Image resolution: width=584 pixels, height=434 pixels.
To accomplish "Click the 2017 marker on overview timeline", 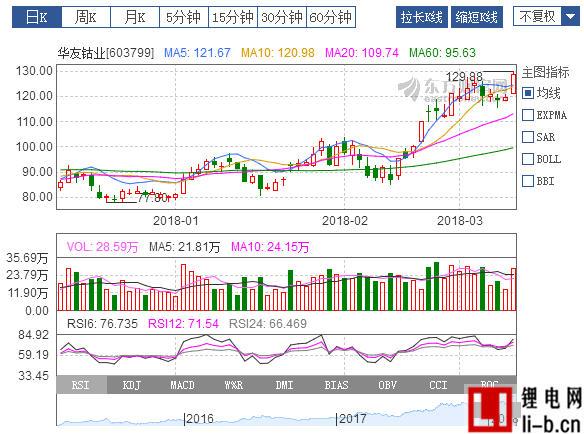I will (352, 419).
